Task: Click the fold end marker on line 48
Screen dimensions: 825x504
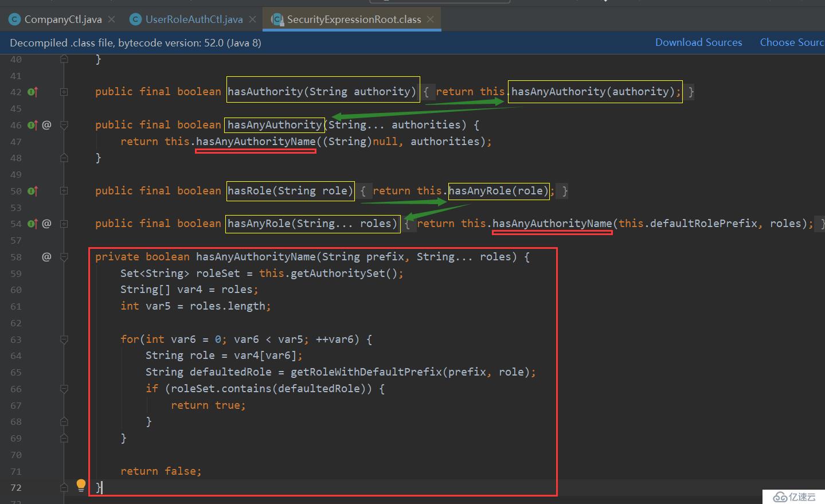Action: (64, 158)
